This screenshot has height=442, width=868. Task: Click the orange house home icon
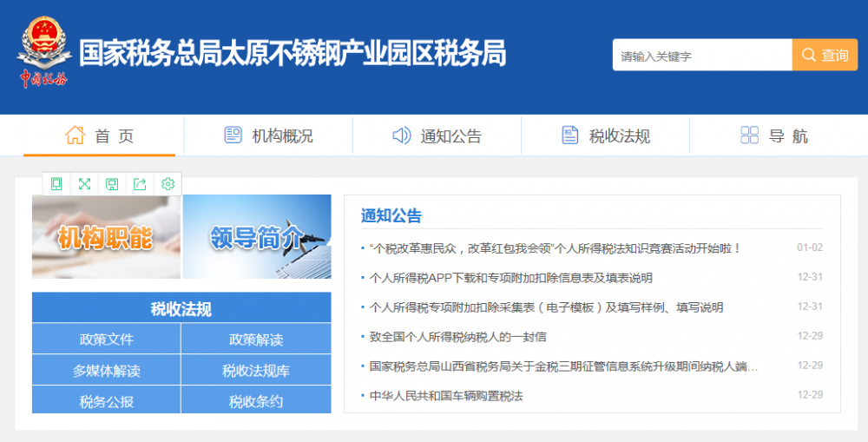[76, 135]
